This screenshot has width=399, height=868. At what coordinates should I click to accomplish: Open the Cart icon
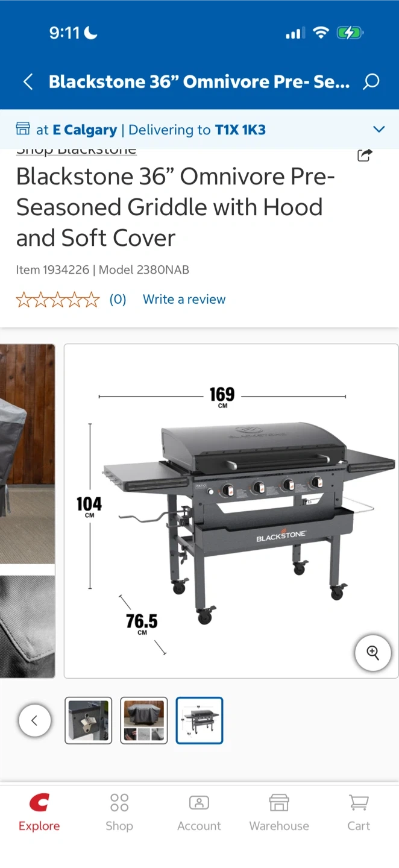pyautogui.click(x=359, y=813)
